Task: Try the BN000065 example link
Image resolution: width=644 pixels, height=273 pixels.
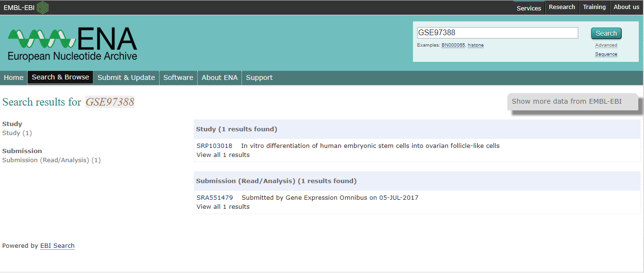Action: coord(453,45)
